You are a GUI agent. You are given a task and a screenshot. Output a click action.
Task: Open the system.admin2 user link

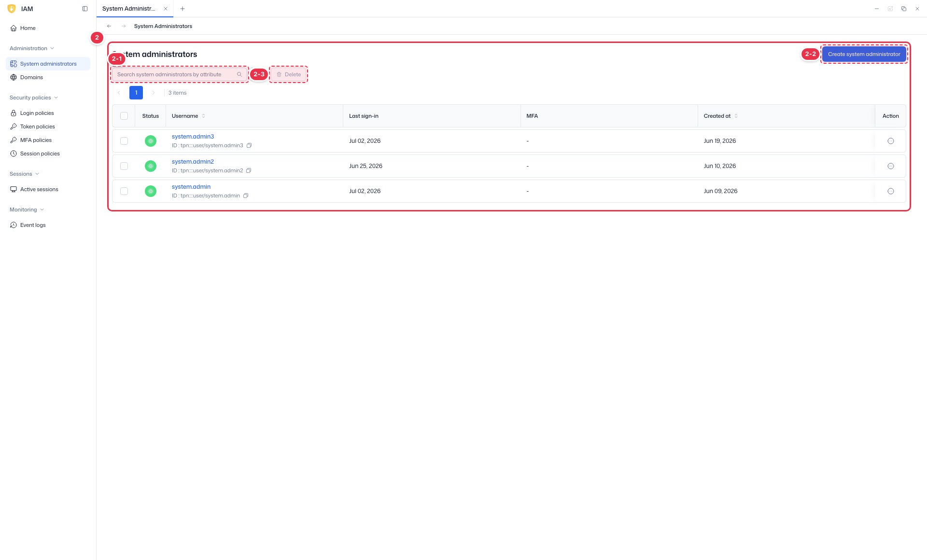click(193, 162)
